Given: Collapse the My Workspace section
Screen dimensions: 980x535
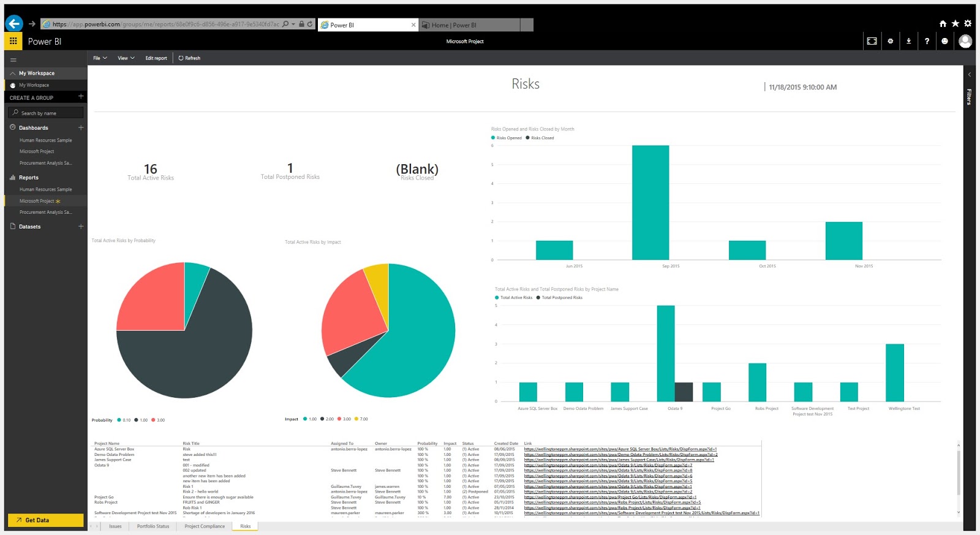Looking at the screenshot, I should click(x=12, y=73).
